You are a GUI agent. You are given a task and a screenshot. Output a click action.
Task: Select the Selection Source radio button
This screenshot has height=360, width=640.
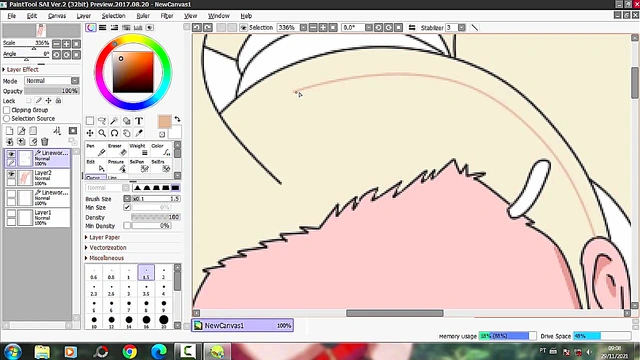7,118
